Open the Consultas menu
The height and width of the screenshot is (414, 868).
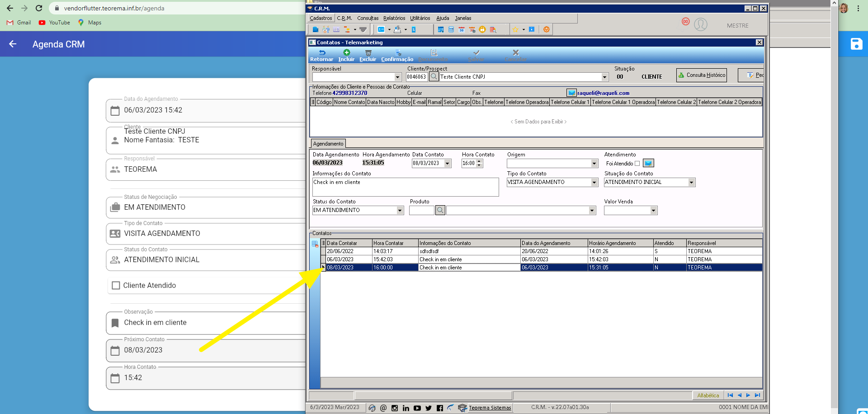[368, 18]
